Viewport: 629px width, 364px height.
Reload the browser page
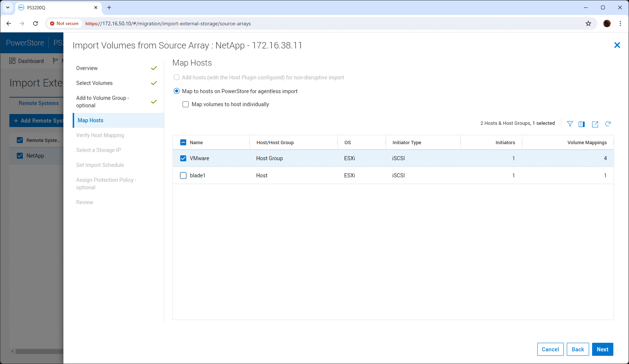[x=35, y=23]
